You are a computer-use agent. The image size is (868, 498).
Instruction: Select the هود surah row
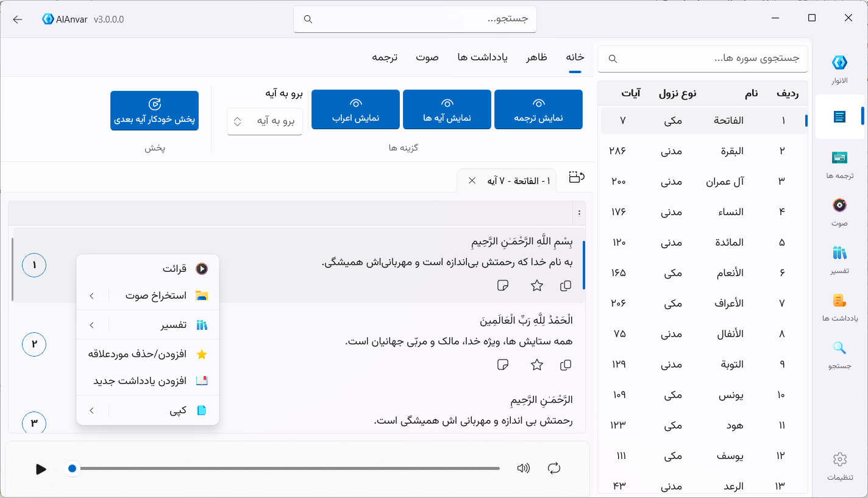[x=703, y=425]
